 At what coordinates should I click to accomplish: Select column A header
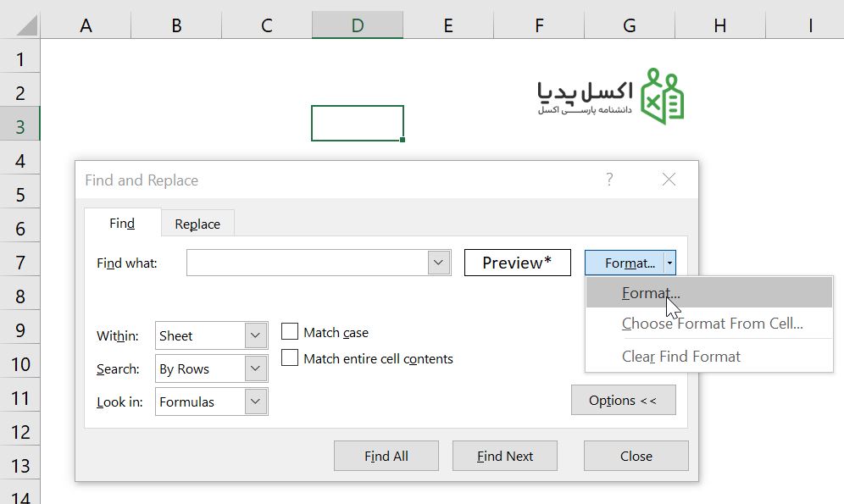86,25
